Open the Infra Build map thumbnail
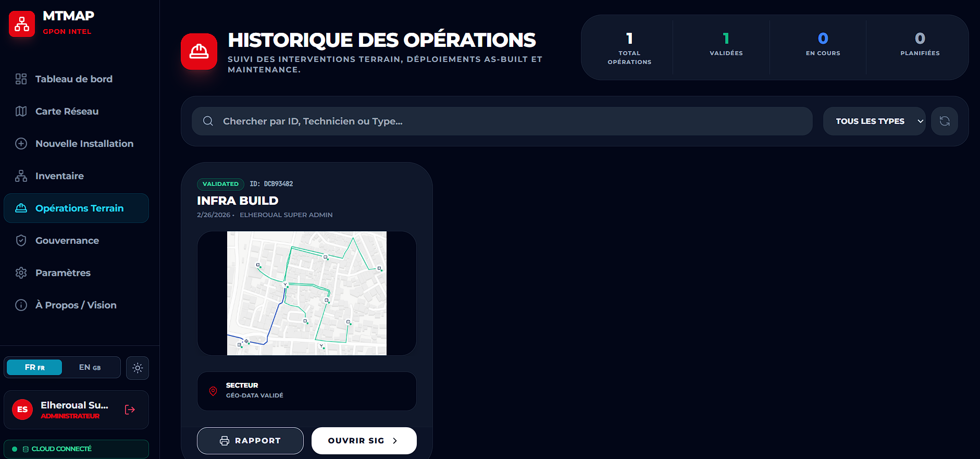 point(307,293)
